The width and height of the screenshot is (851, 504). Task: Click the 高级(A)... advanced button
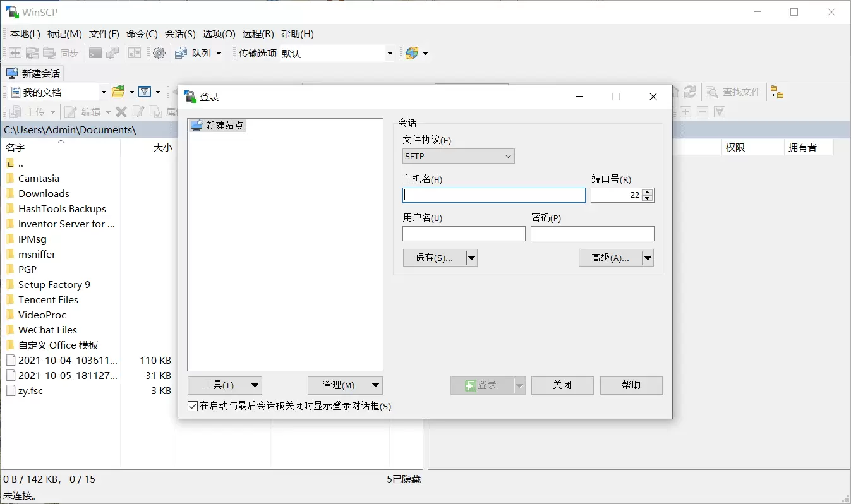coord(610,258)
